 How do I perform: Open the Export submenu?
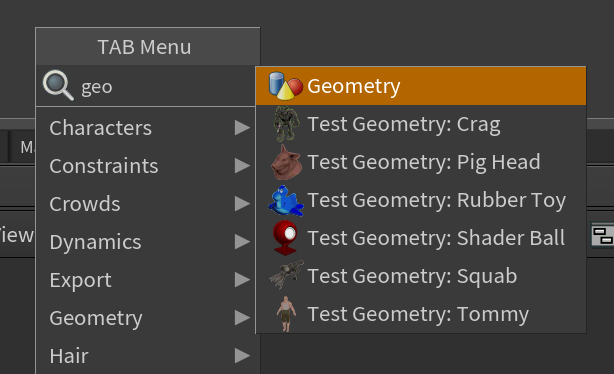click(x=146, y=280)
